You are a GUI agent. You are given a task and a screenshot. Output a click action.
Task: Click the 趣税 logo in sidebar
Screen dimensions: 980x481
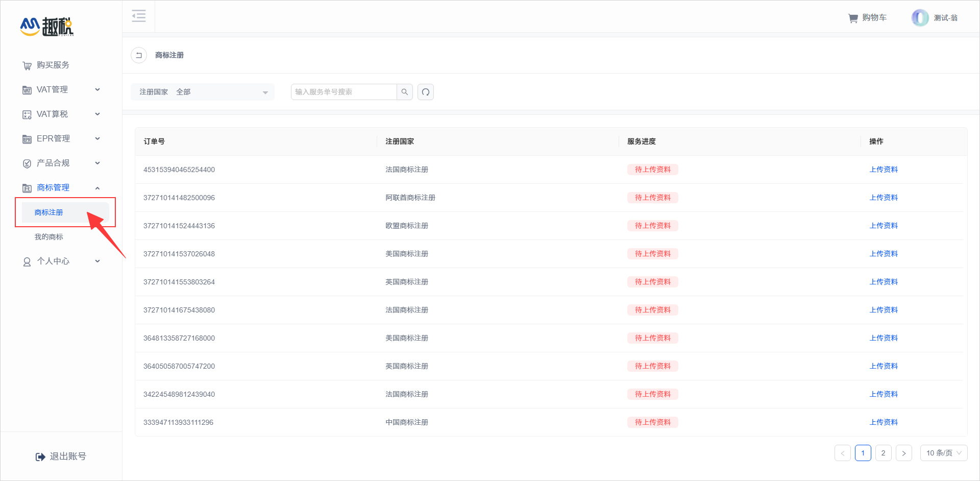click(x=47, y=27)
